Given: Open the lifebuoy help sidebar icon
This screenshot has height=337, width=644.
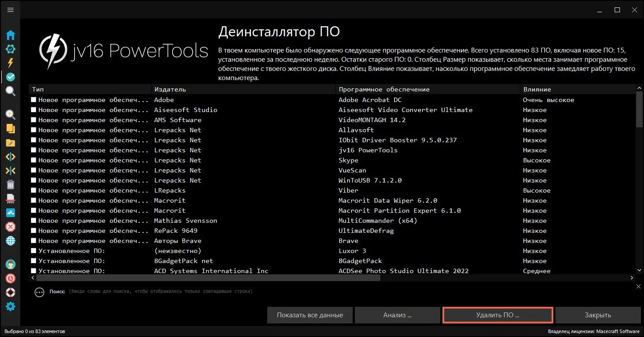Looking at the screenshot, I should [x=11, y=292].
